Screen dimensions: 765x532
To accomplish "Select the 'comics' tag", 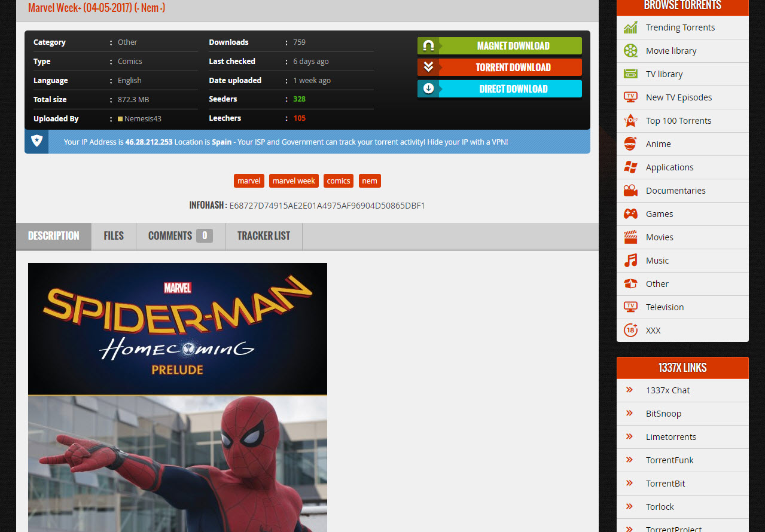I will 338,181.
